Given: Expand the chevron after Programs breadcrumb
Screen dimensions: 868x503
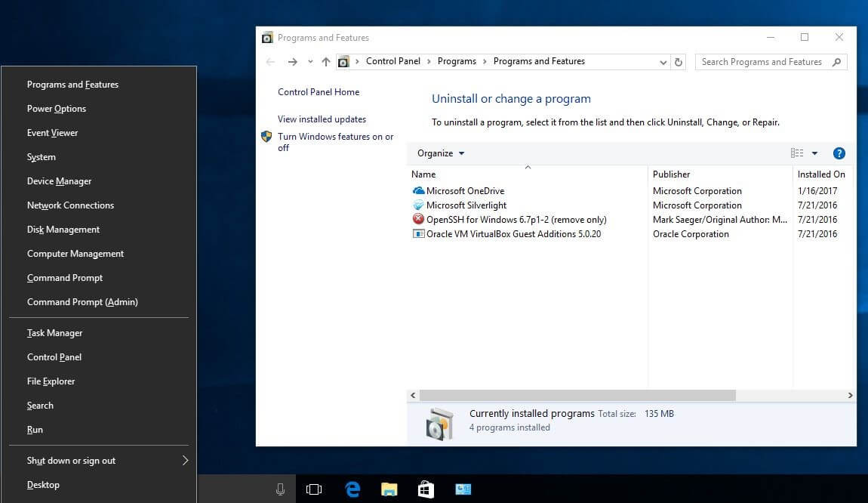Looking at the screenshot, I should (x=485, y=61).
